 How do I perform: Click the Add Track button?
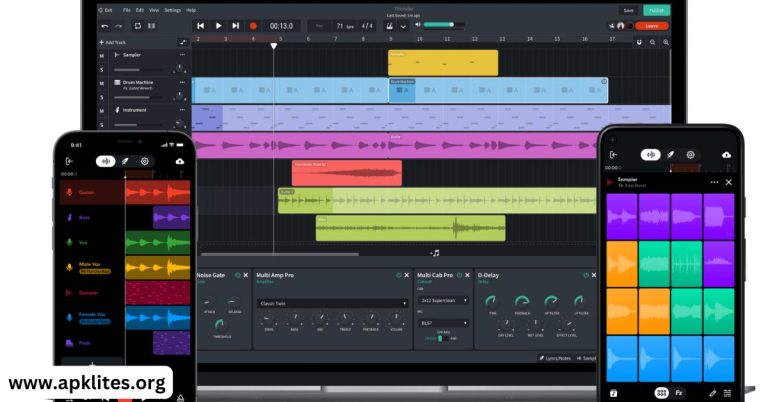click(112, 42)
